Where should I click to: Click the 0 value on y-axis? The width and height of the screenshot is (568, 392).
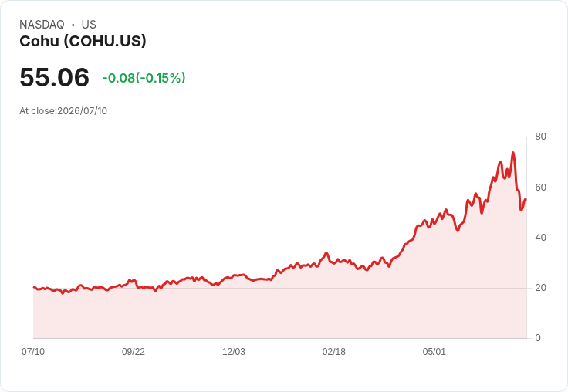click(x=538, y=338)
